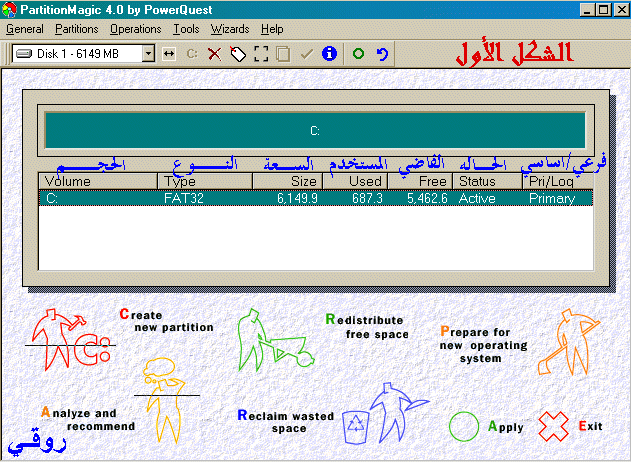Select the teal C: partition map bar
This screenshot has width=631, height=462.
(315, 130)
